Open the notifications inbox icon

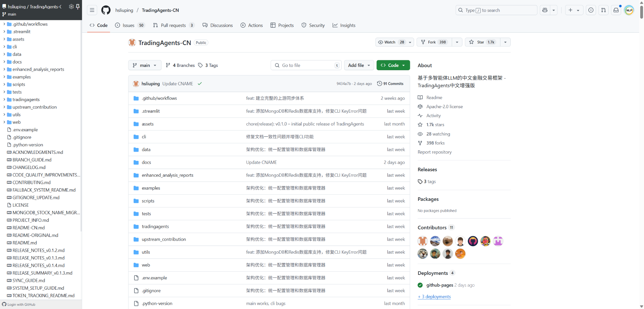616,10
